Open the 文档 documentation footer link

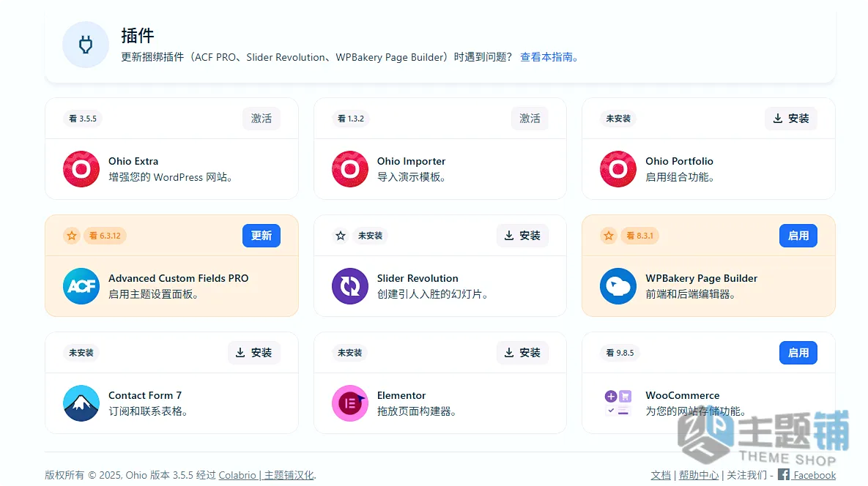pos(661,475)
